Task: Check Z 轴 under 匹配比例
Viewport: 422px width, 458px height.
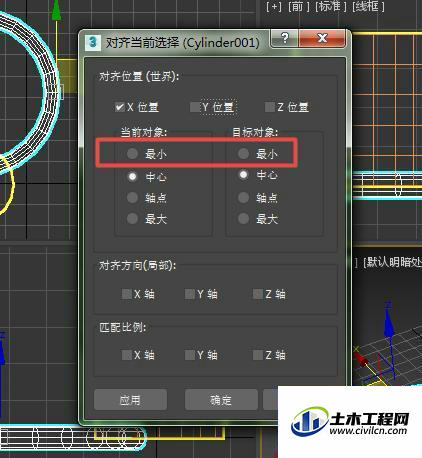Action: click(x=258, y=355)
